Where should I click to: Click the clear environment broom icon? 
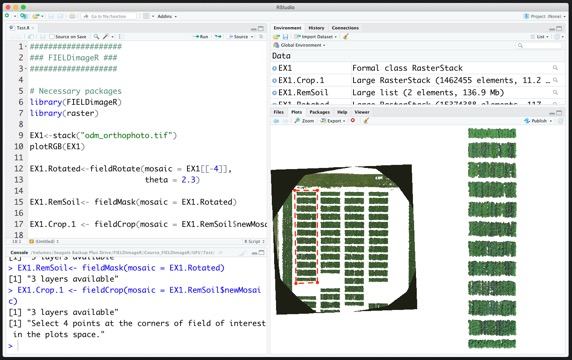346,36
